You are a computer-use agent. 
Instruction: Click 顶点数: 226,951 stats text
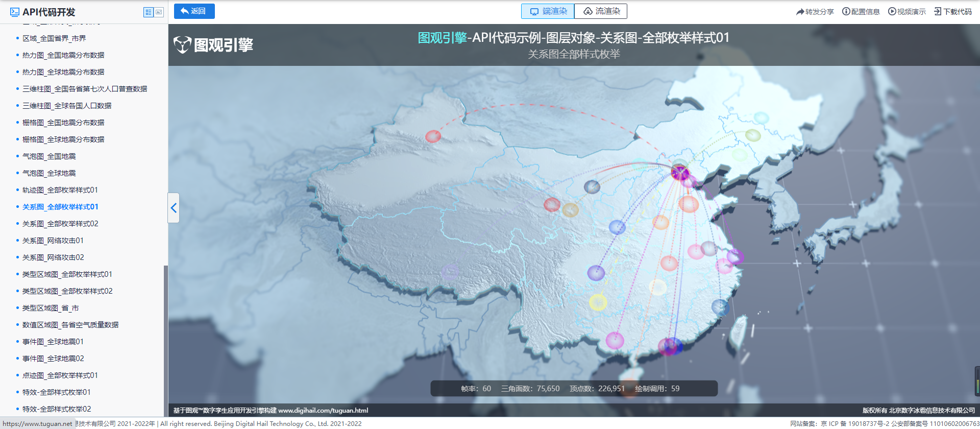[597, 389]
